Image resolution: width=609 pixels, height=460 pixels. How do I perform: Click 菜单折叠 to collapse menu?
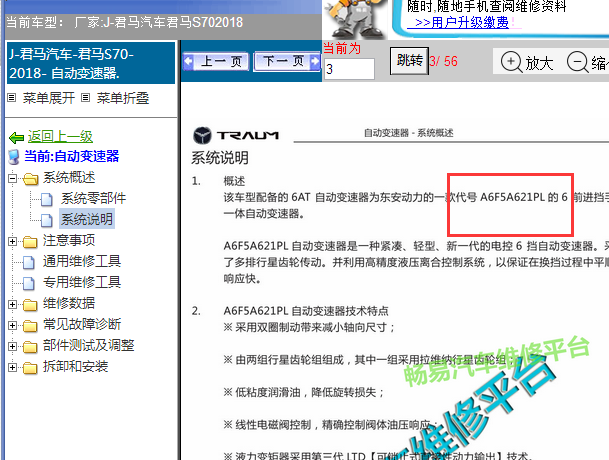(123, 98)
